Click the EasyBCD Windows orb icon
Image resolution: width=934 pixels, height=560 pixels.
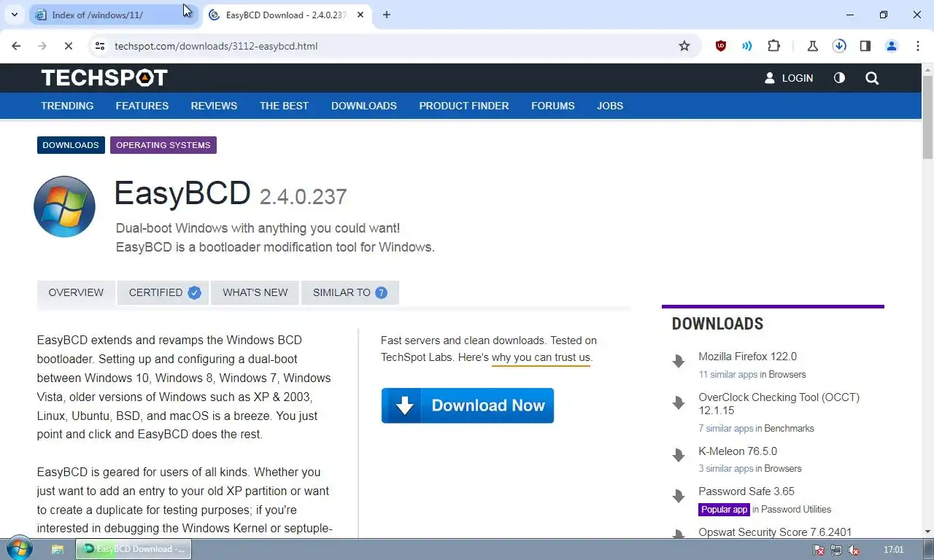[x=64, y=206]
